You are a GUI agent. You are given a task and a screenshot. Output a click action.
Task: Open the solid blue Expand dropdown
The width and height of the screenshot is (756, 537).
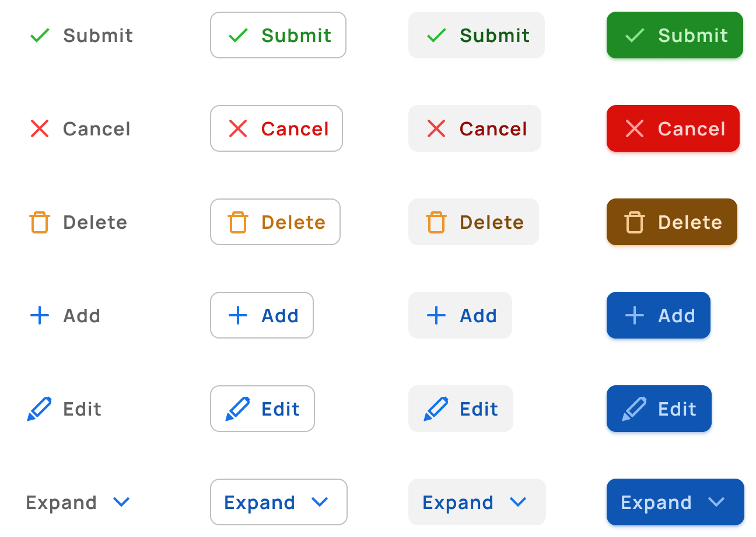coord(716,502)
